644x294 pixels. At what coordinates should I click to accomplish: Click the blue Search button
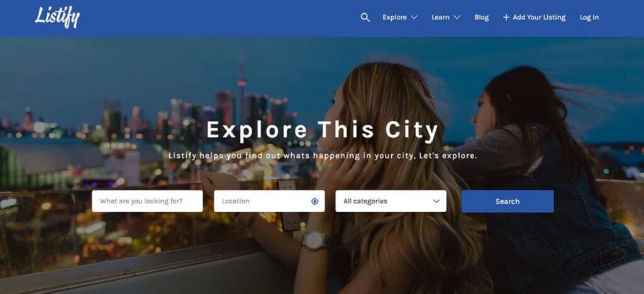point(508,201)
